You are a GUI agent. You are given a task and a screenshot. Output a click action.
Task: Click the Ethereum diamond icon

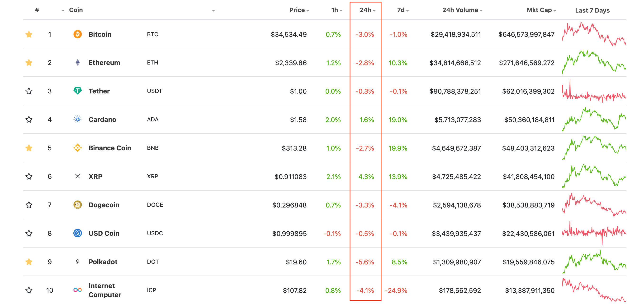click(x=77, y=62)
